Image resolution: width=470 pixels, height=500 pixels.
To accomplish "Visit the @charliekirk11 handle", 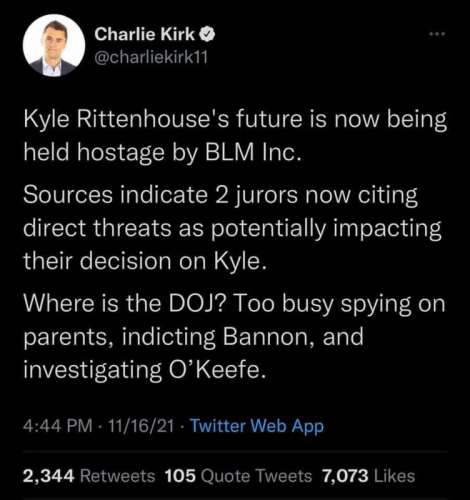I will click(x=151, y=57).
